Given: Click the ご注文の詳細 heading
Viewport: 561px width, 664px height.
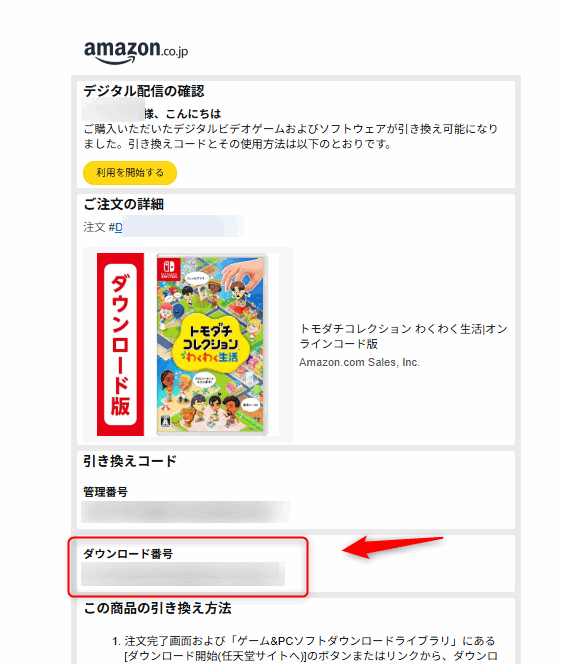Looking at the screenshot, I should 123,204.
